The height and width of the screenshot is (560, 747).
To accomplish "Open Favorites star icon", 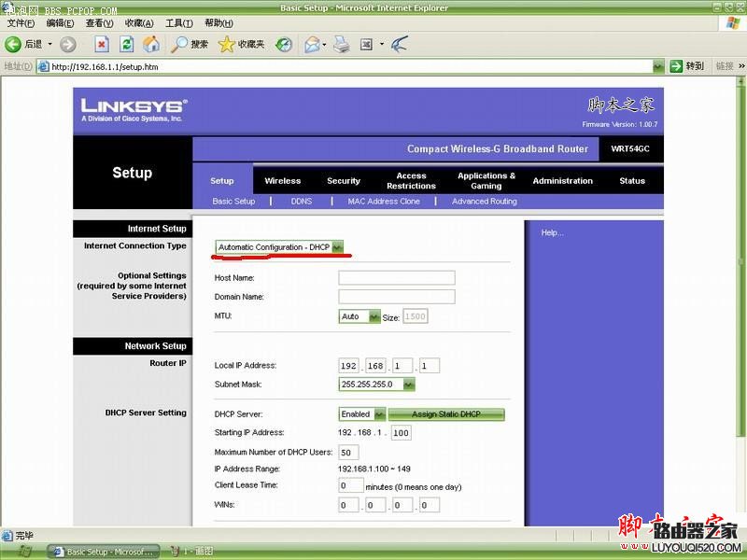I will (x=226, y=44).
